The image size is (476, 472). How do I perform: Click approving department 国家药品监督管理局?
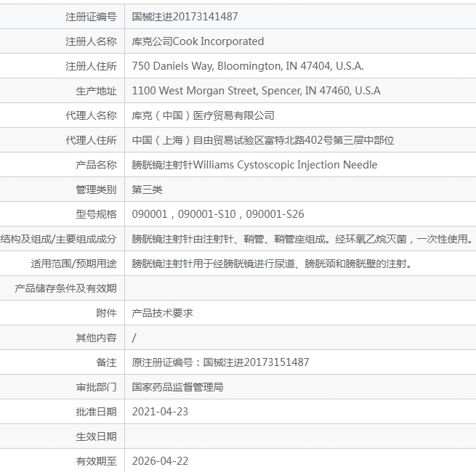pos(177,387)
